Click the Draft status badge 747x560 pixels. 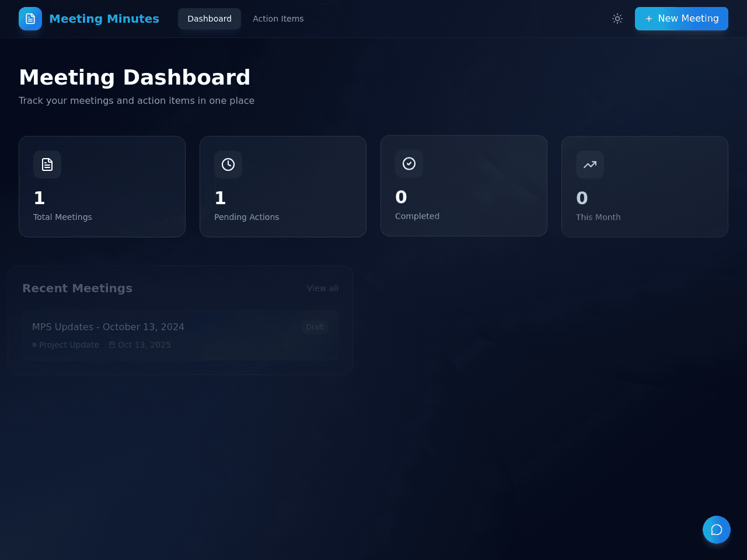click(x=315, y=327)
